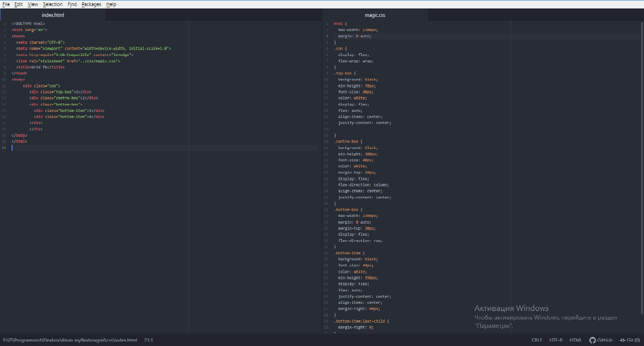The width and height of the screenshot is (644, 346).
Task: Open the Packages menu
Action: coord(91,4)
